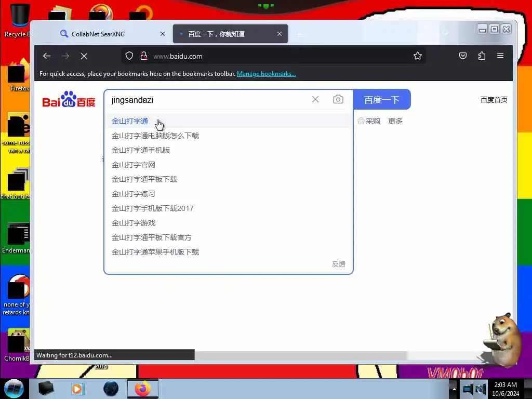This screenshot has width=532, height=399.
Task: Select suggestion 金山打字通
Action: (229, 121)
